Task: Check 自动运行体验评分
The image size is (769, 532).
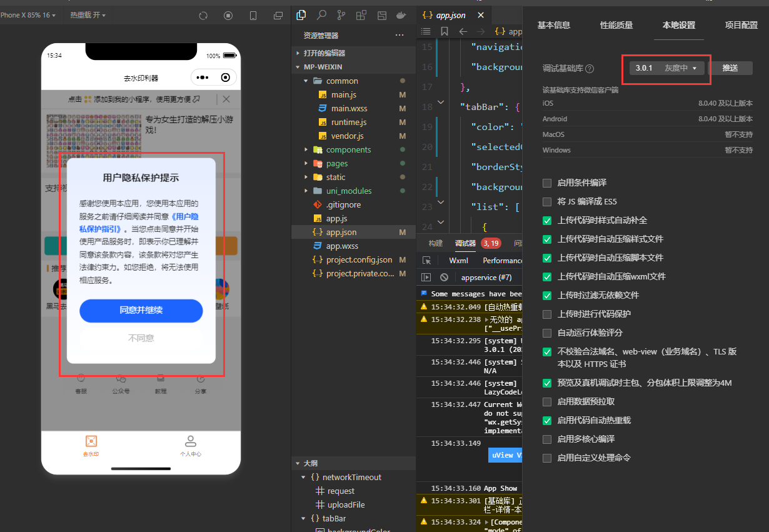Action: pos(547,333)
